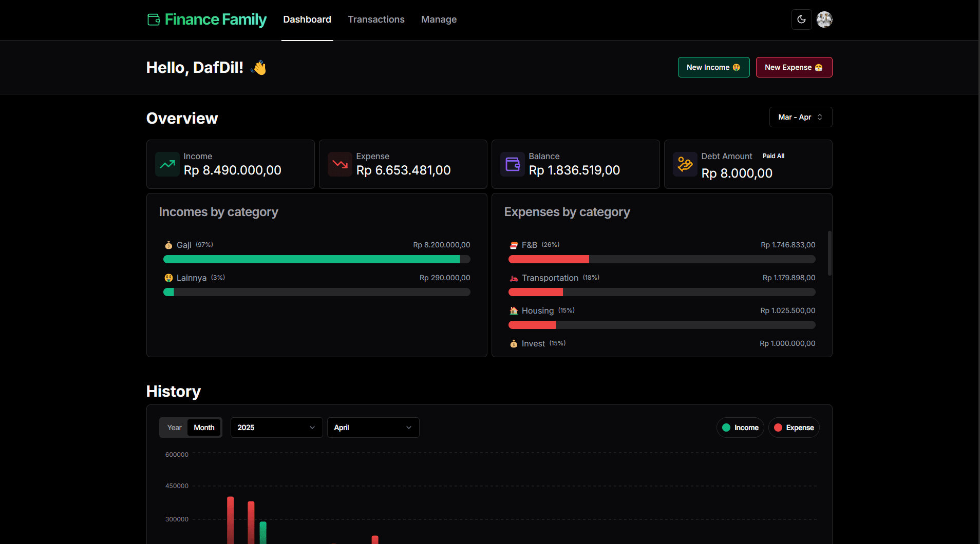980x544 pixels.
Task: Click the 450000 chart axis label
Action: click(x=177, y=486)
